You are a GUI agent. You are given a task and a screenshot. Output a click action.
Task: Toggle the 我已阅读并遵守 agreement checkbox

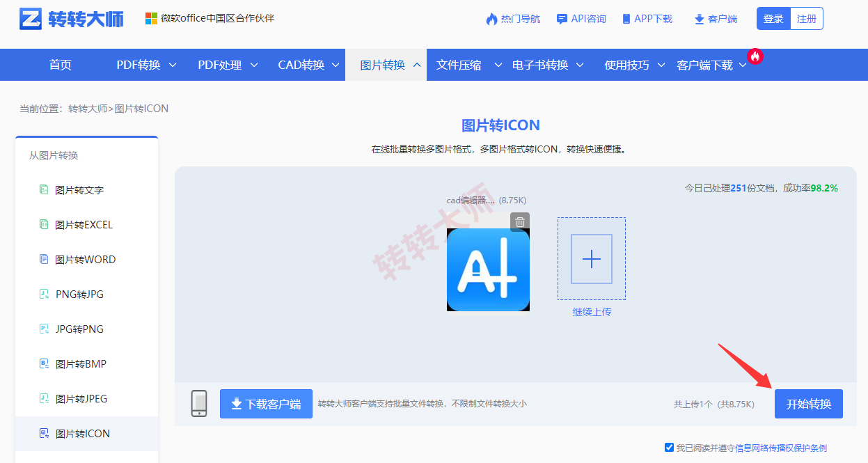[x=669, y=448]
